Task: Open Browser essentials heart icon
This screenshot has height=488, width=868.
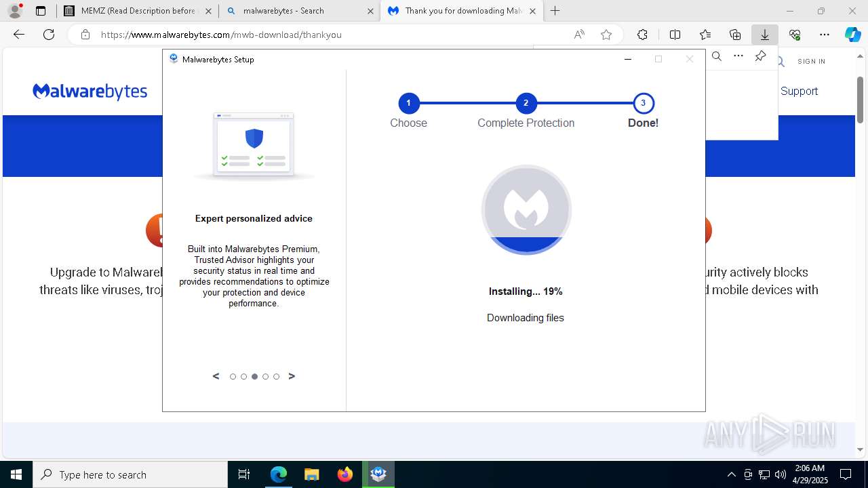Action: click(x=795, y=35)
